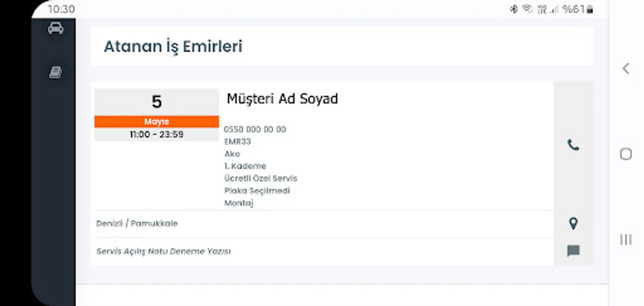Call the customer using phone icon
This screenshot has height=306, width=644.
click(x=573, y=145)
